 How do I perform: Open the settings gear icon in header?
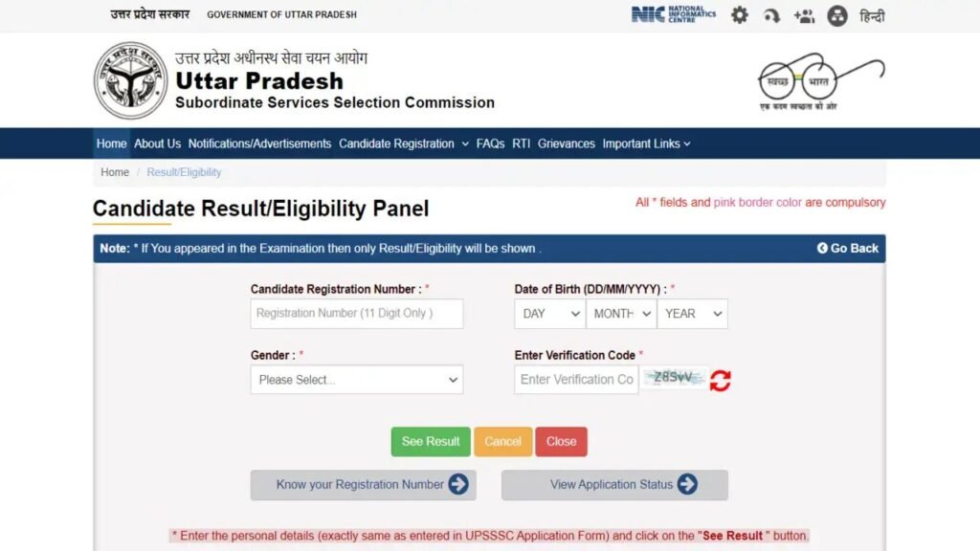point(740,15)
